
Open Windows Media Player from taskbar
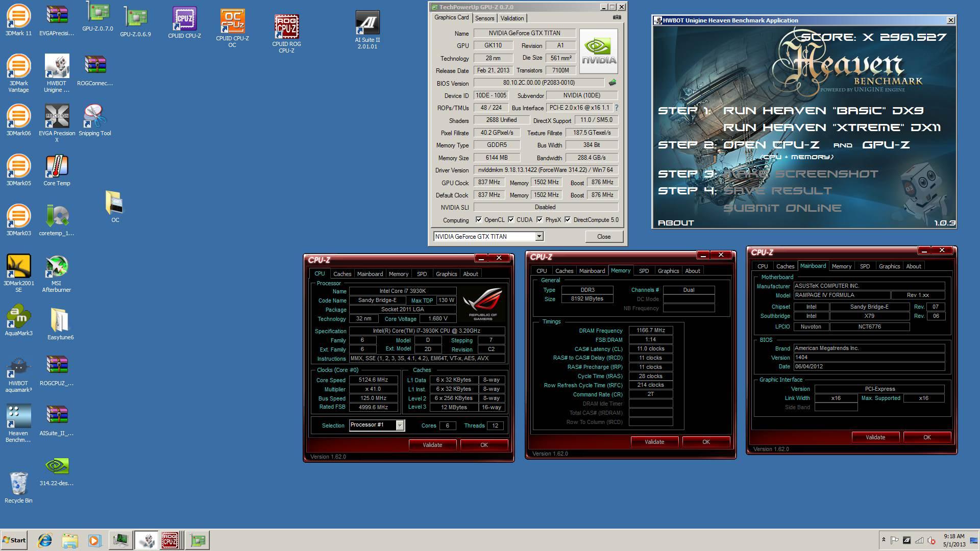pos(94,540)
